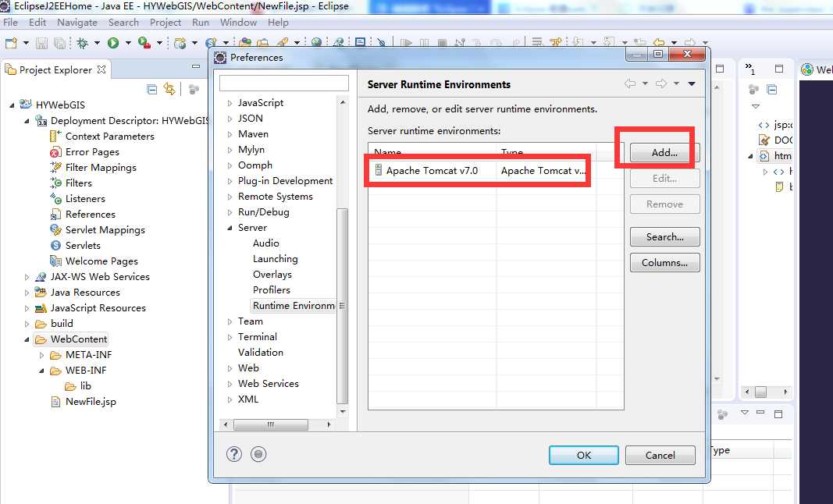Collapse the HYWebGIS project node

pos(12,105)
